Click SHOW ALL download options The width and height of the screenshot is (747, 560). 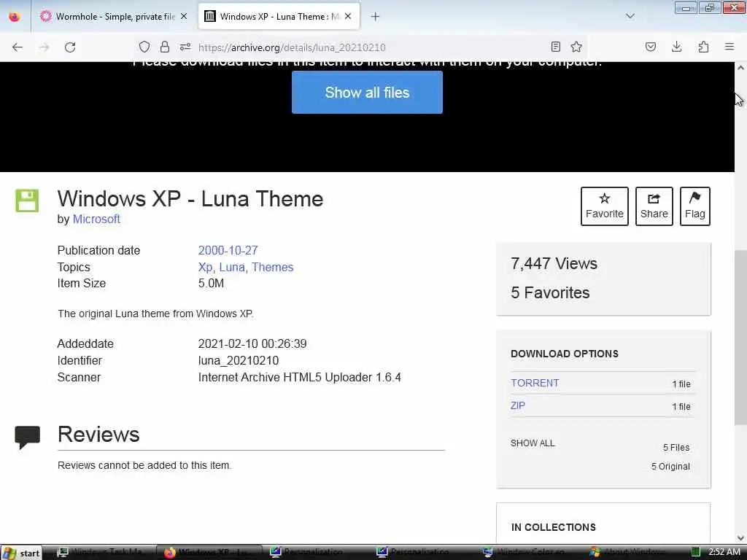point(533,443)
